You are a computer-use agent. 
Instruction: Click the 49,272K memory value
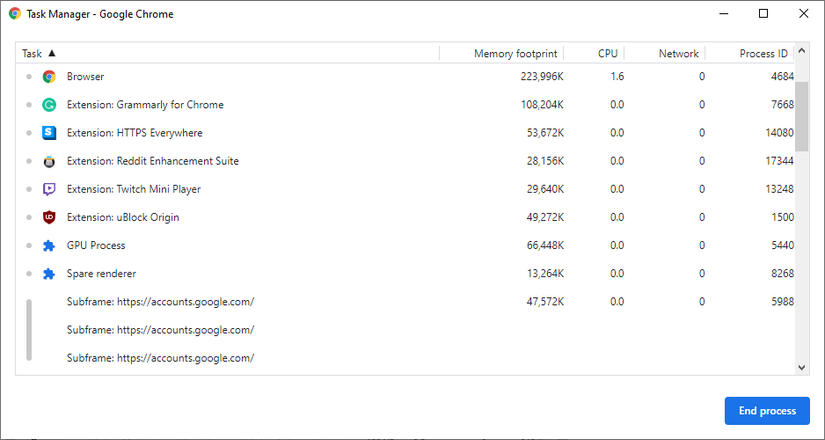tap(546, 217)
